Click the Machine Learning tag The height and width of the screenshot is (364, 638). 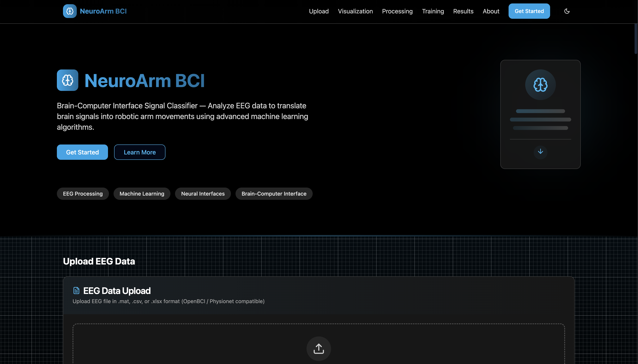[142, 193]
